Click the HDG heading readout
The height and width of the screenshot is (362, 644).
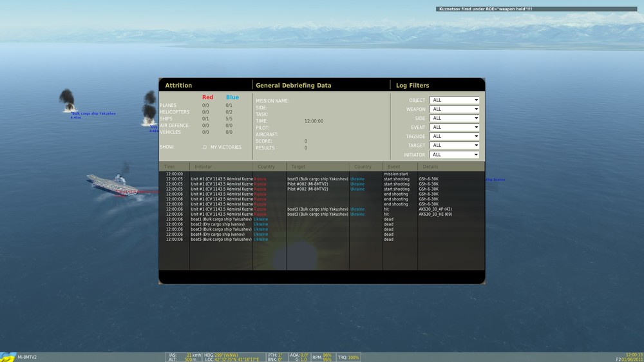(x=221, y=355)
